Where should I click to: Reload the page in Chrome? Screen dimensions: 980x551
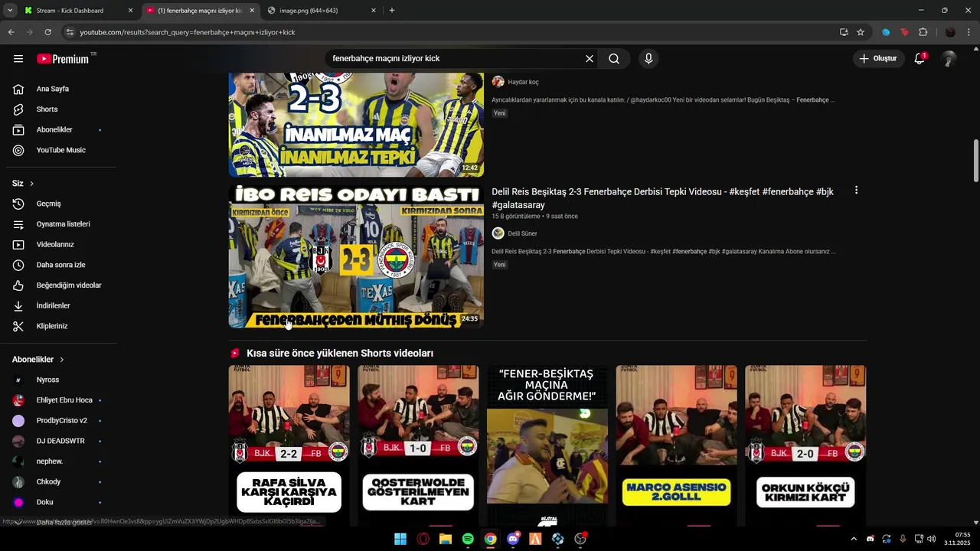47,32
